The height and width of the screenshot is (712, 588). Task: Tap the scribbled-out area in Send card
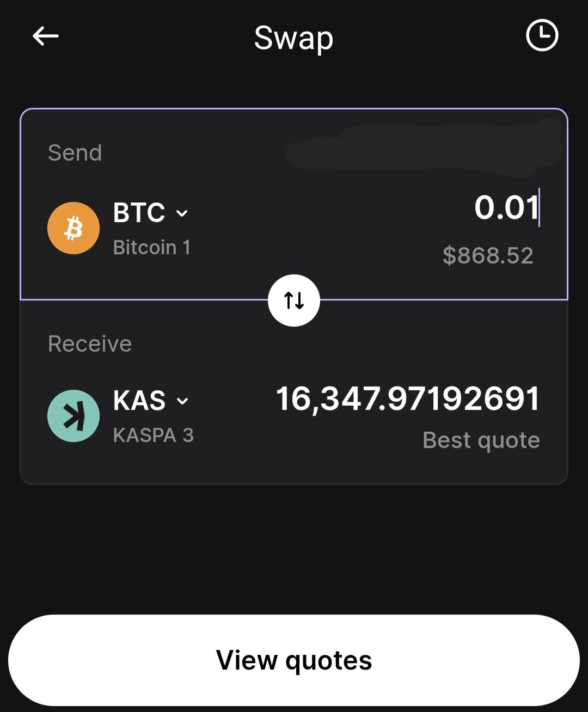pyautogui.click(x=425, y=146)
